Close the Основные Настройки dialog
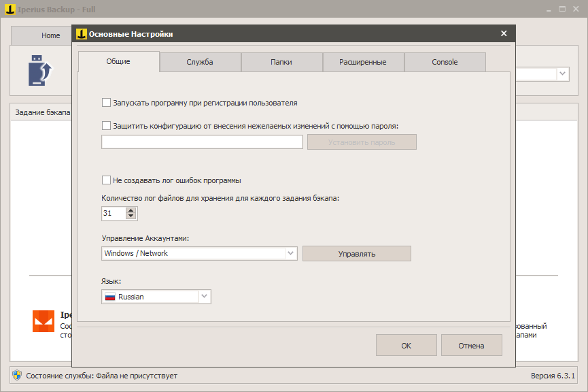The width and height of the screenshot is (588, 392). click(504, 33)
